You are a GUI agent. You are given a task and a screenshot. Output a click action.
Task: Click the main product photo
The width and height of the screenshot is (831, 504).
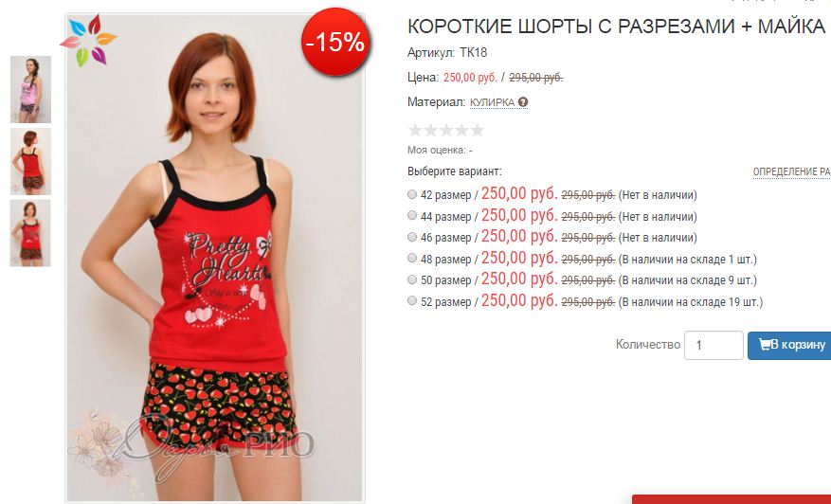(215, 258)
